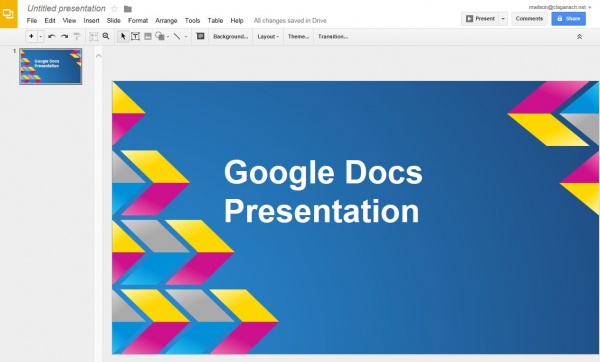Open the Insert menu
This screenshot has width=600, height=362.
[91, 21]
